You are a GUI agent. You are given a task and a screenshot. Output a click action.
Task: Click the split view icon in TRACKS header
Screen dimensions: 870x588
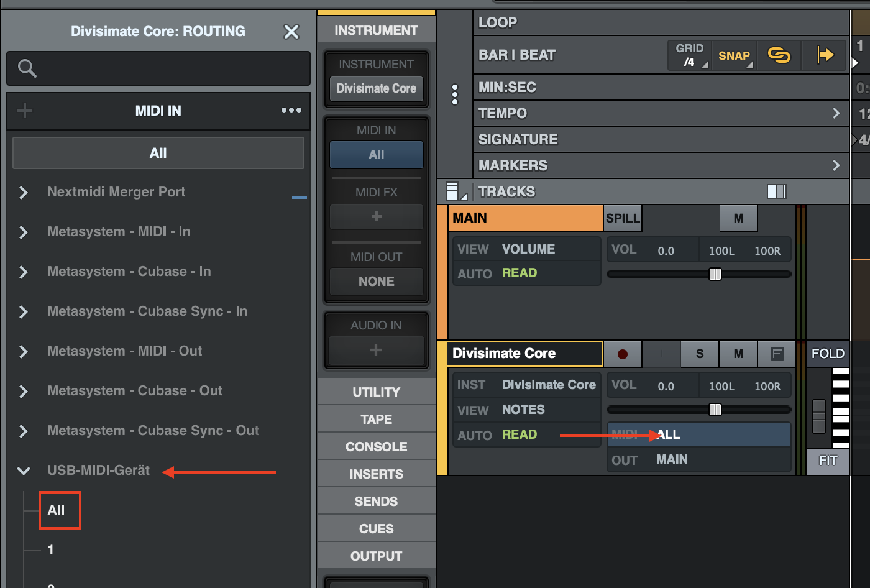point(776,191)
